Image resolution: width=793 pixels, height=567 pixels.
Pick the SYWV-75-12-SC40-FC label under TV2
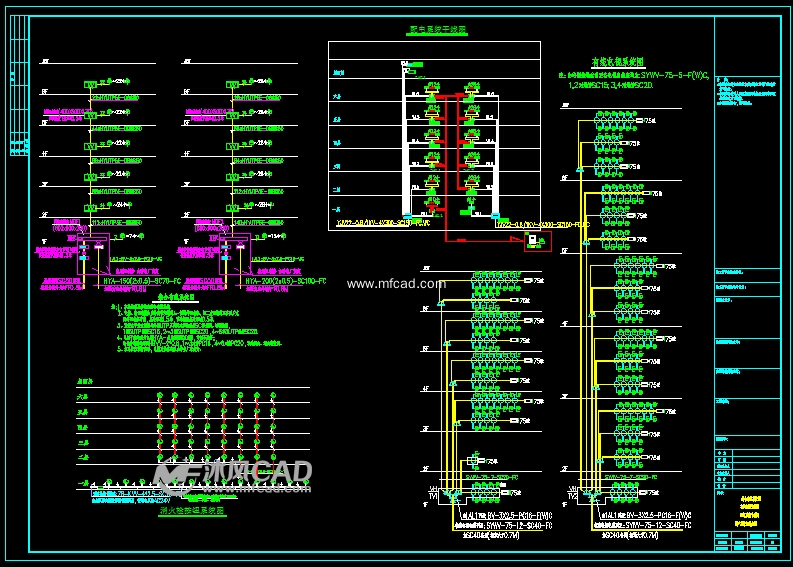[x=658, y=526]
